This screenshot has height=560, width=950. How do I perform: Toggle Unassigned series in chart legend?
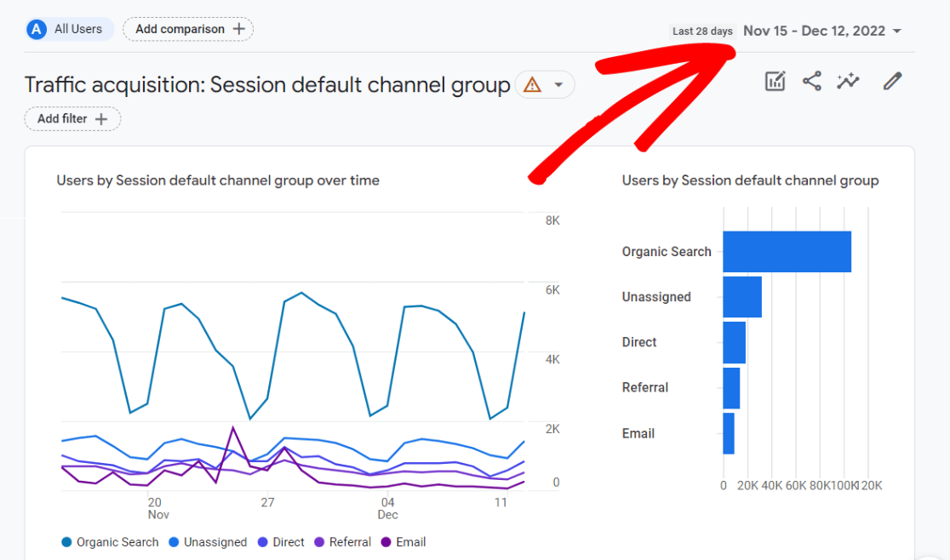point(208,542)
